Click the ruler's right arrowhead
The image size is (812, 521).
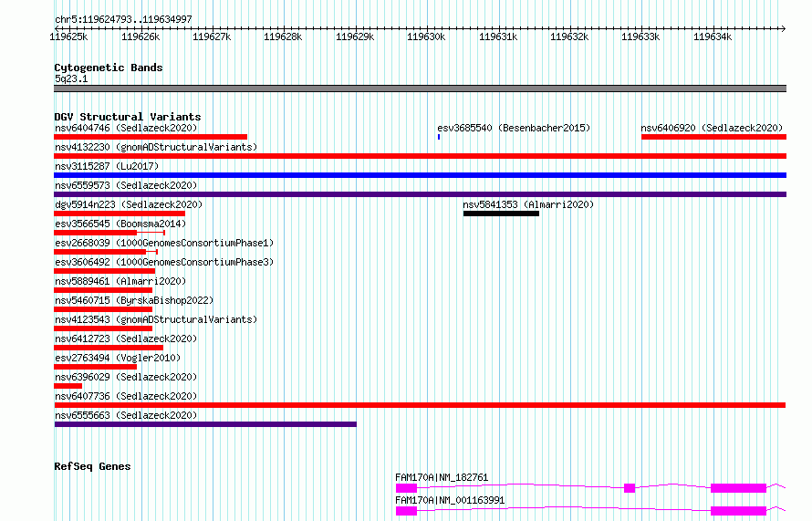[x=784, y=28]
